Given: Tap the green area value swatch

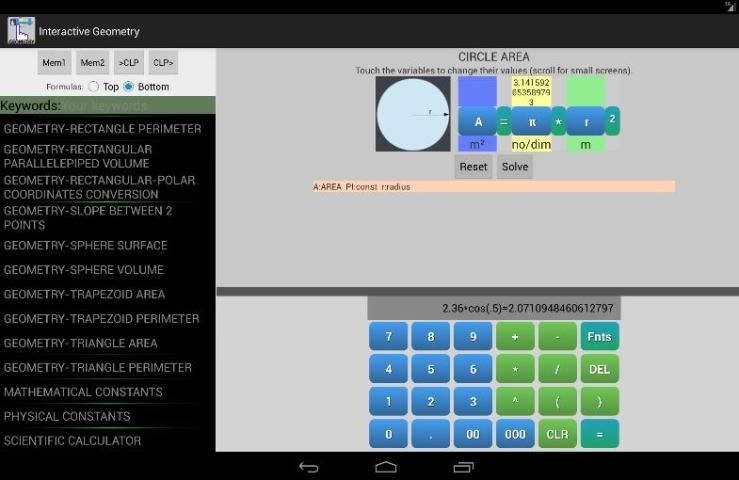Looking at the screenshot, I should (585, 91).
